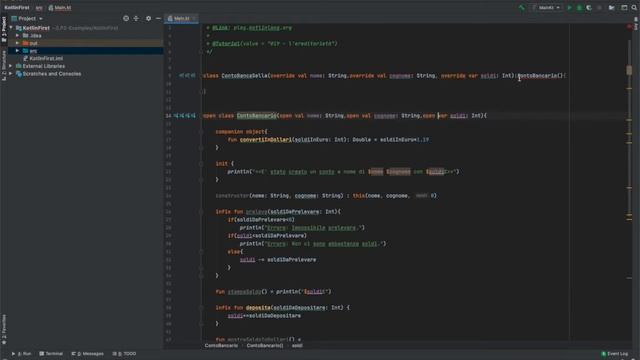Click the Build project hammer icon

522,7
